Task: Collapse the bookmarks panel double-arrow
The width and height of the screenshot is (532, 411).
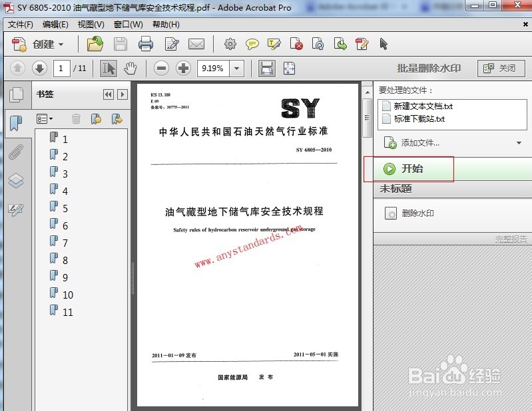Action: (x=109, y=94)
